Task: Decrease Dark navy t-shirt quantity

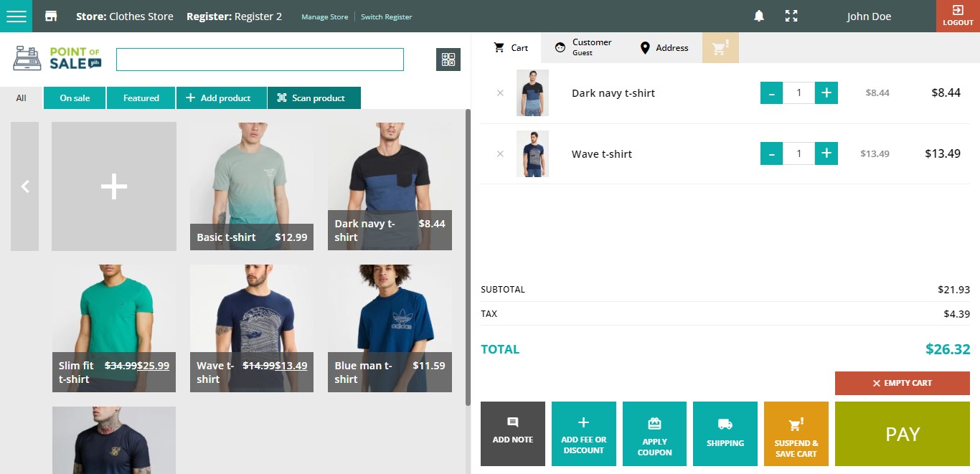Action: click(771, 93)
